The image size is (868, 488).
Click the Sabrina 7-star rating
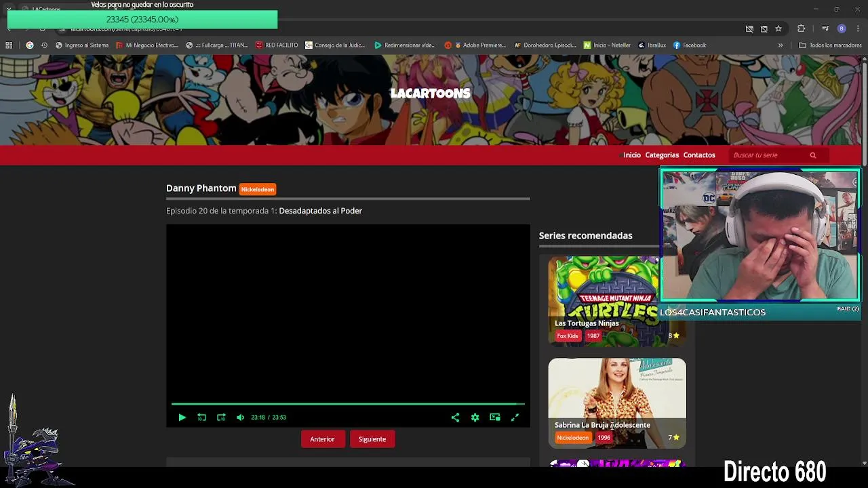tap(673, 438)
